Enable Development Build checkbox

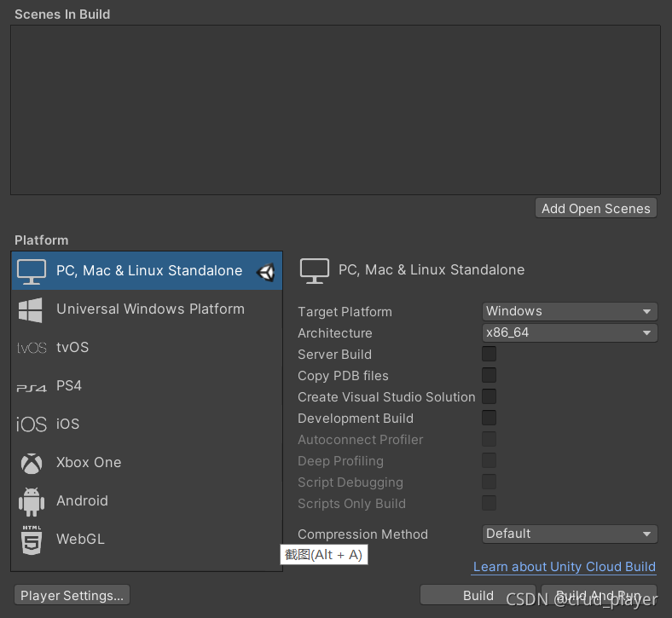click(x=489, y=418)
